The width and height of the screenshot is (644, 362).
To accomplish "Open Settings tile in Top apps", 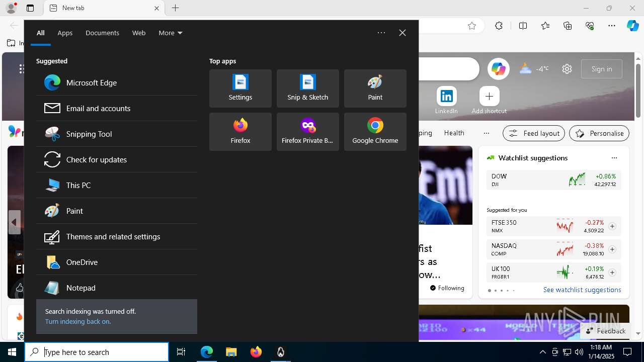I will [240, 88].
